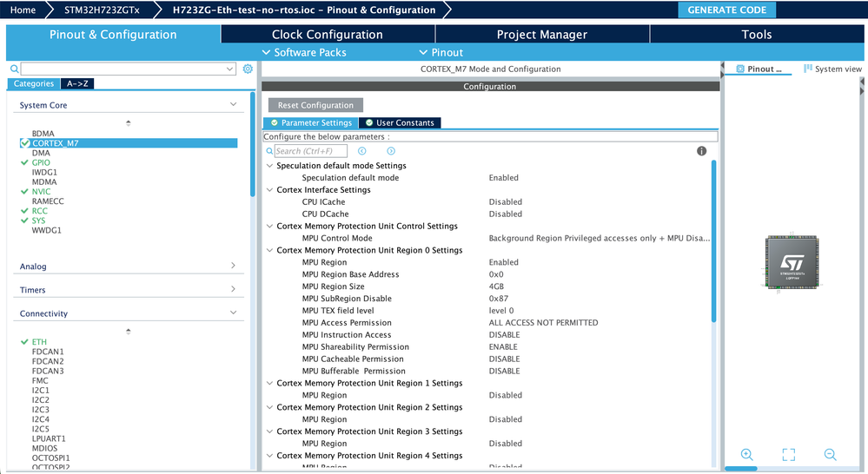Collapse MPU Region 0 Settings group
The image size is (868, 474).
pos(269,250)
